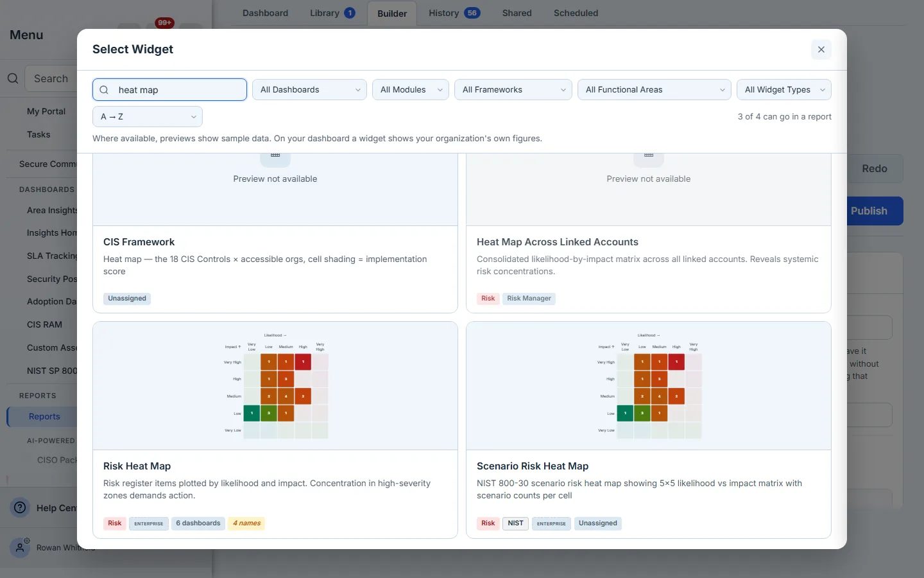Click the magnifier icon in the widget search box
Screen dimensions: 924x578
coord(104,90)
